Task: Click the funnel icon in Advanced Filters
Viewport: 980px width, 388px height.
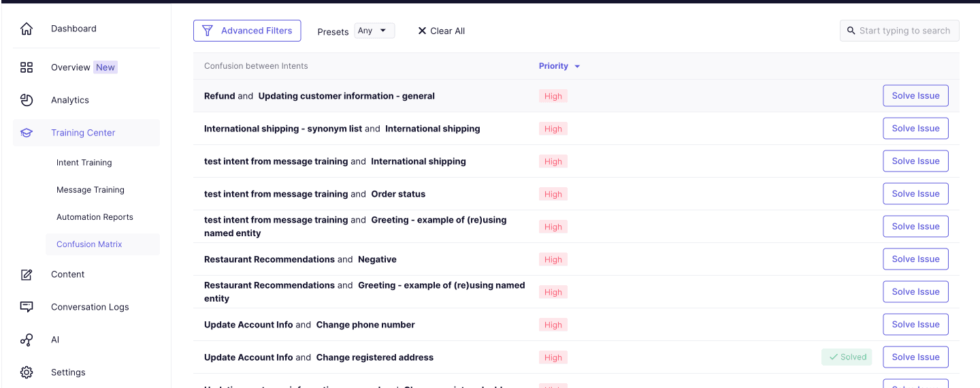Action: 208,31
